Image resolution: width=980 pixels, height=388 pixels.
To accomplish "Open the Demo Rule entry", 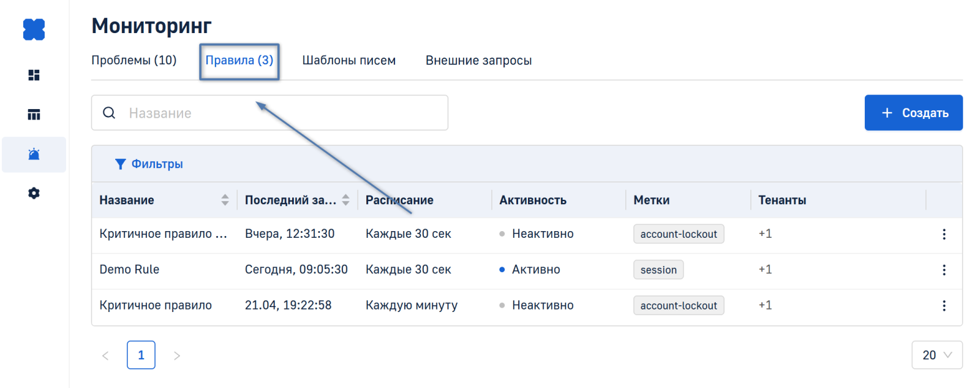I will [x=129, y=270].
